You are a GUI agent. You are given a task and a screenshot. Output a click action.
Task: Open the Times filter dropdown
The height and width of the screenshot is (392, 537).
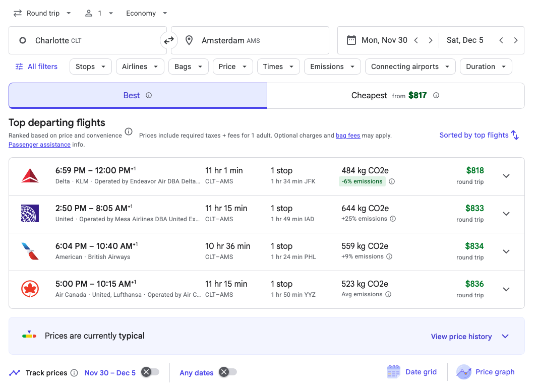click(278, 67)
